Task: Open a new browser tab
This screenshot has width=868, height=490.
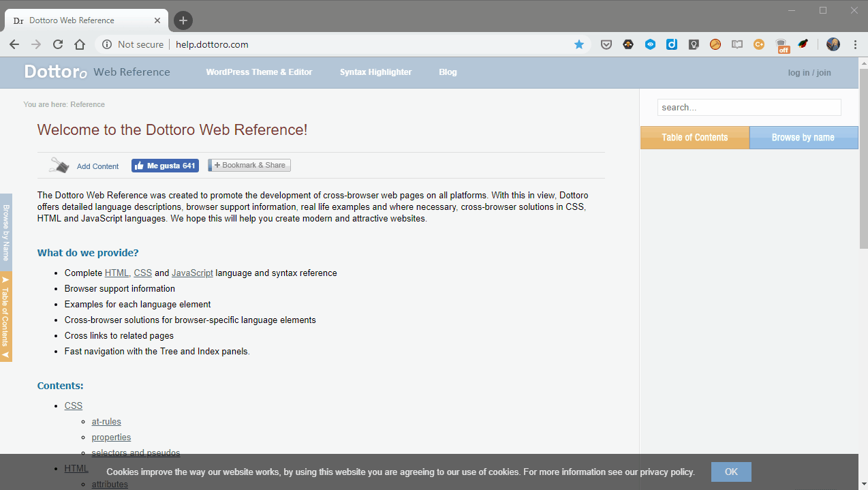Action: [183, 20]
